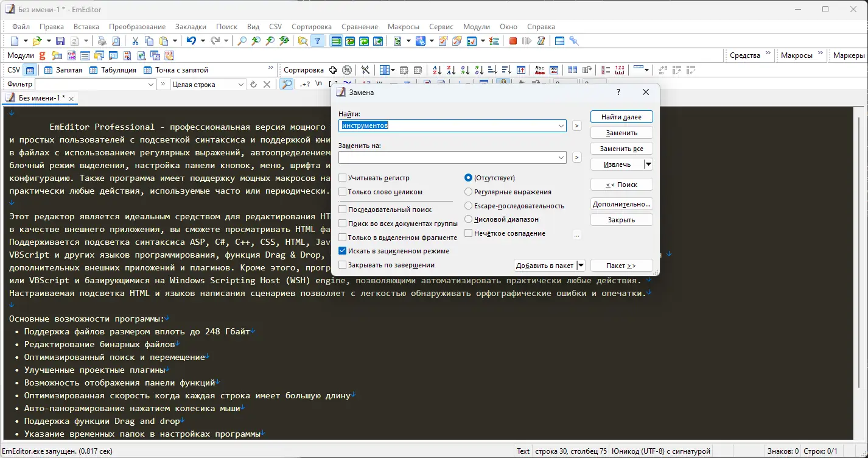This screenshot has width=868, height=458.
Task: Expand the CSV toolbar overflow chevron
Action: click(271, 68)
